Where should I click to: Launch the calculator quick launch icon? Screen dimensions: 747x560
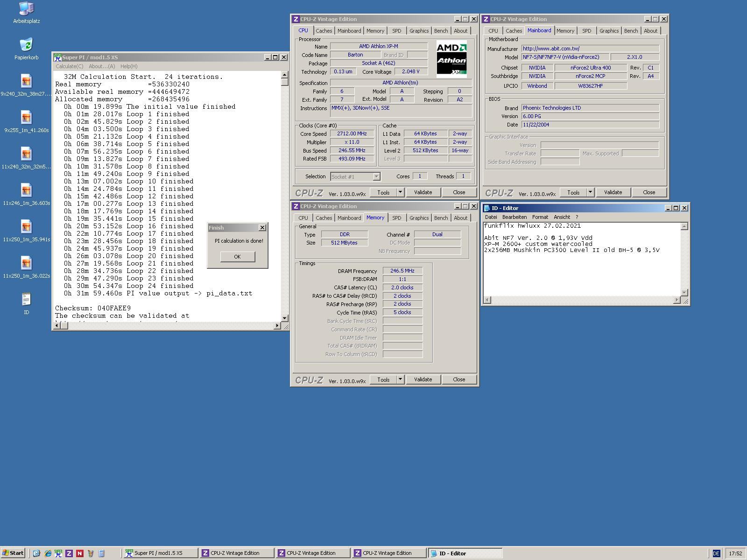(x=101, y=553)
